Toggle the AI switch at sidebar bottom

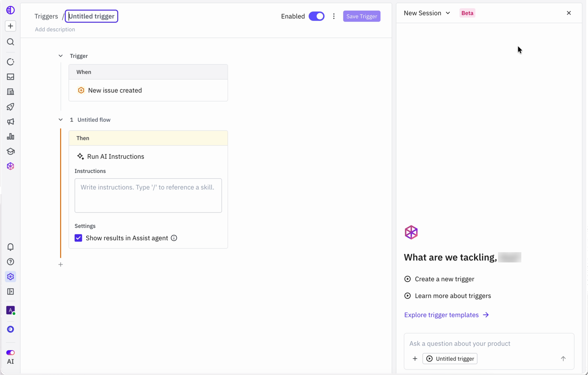[10, 353]
